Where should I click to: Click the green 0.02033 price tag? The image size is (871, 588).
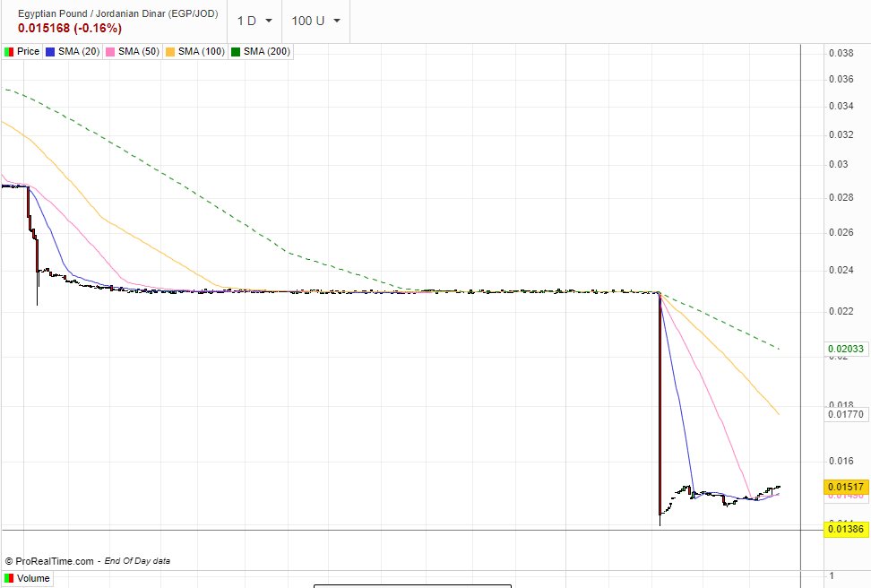click(x=846, y=349)
